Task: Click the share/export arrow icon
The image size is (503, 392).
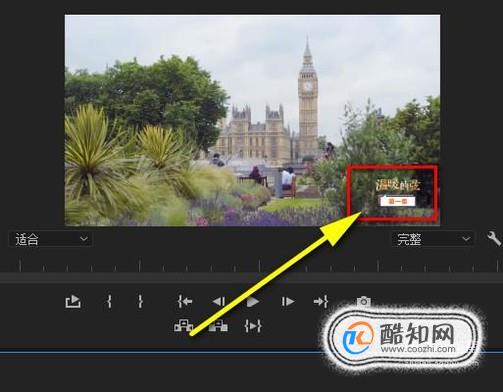Action: coord(73,302)
